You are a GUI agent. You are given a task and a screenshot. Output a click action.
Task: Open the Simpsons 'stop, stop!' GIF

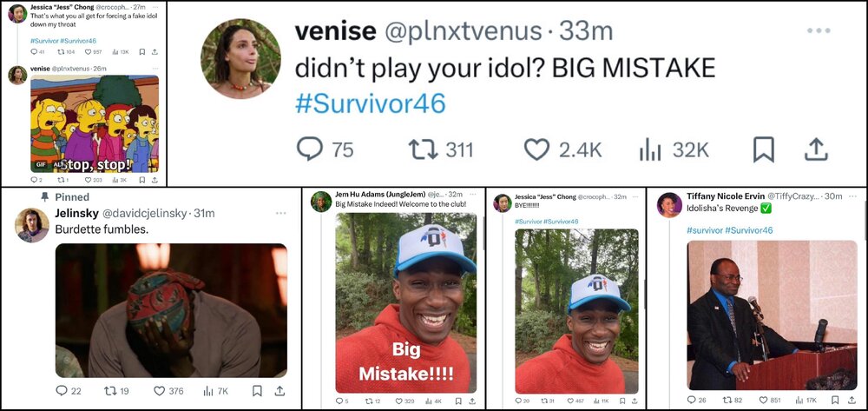[94, 123]
